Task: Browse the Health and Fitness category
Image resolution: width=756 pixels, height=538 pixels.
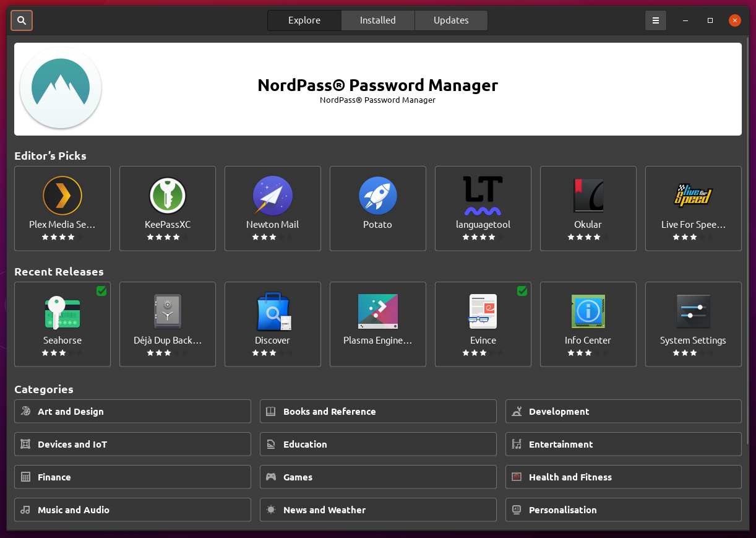Action: coord(624,477)
